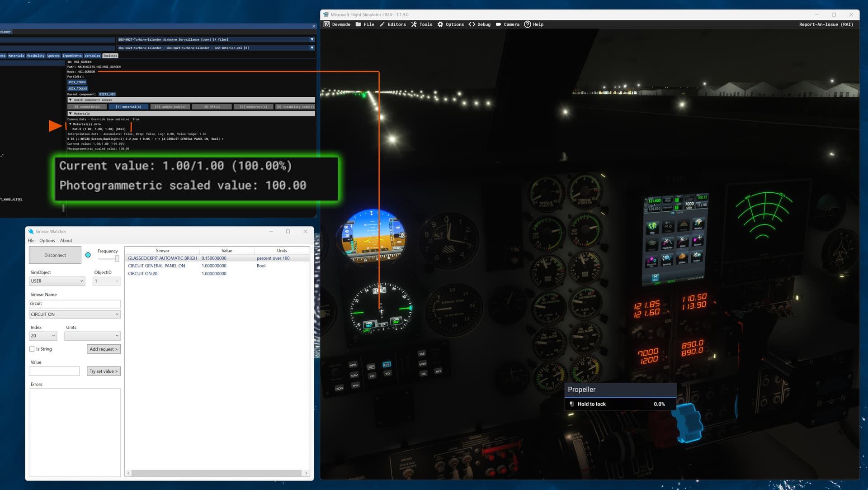Tap the PROC icon on GTN screen
The height and width of the screenshot is (490, 868).
tap(683, 242)
